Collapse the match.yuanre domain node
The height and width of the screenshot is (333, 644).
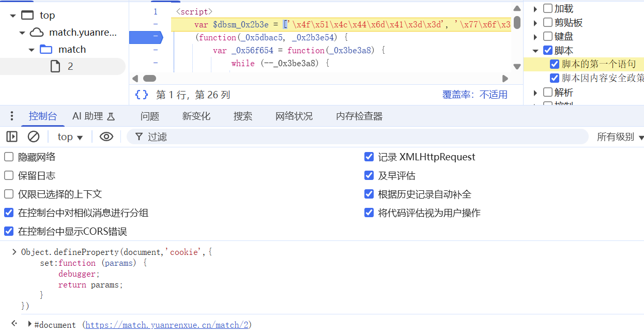pos(22,33)
